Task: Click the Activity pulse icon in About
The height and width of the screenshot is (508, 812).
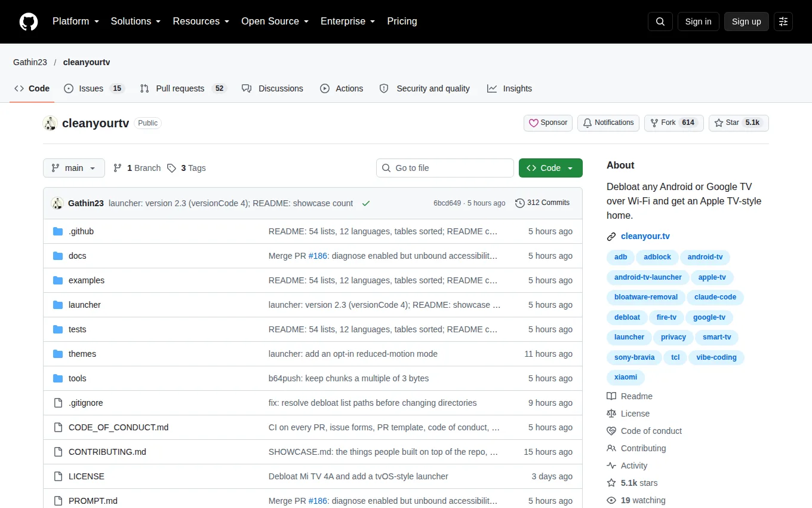Action: (x=611, y=466)
